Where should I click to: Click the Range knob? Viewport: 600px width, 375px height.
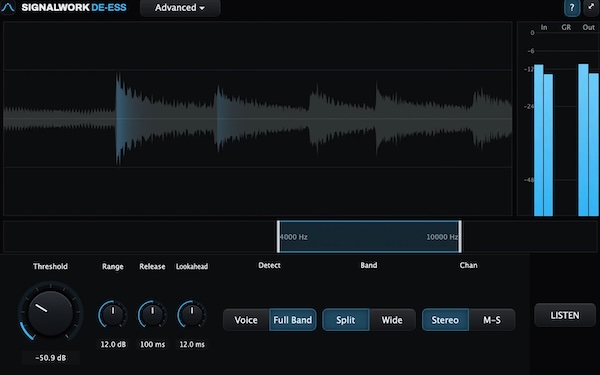pyautogui.click(x=113, y=315)
